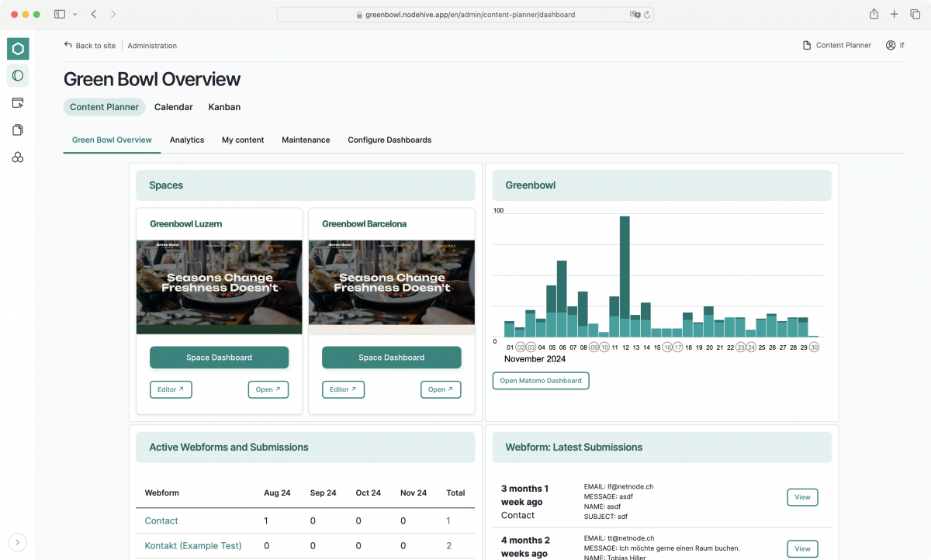931x560 pixels.
Task: Open Space Dashboard for Greenbowl Barcelona
Action: (391, 358)
